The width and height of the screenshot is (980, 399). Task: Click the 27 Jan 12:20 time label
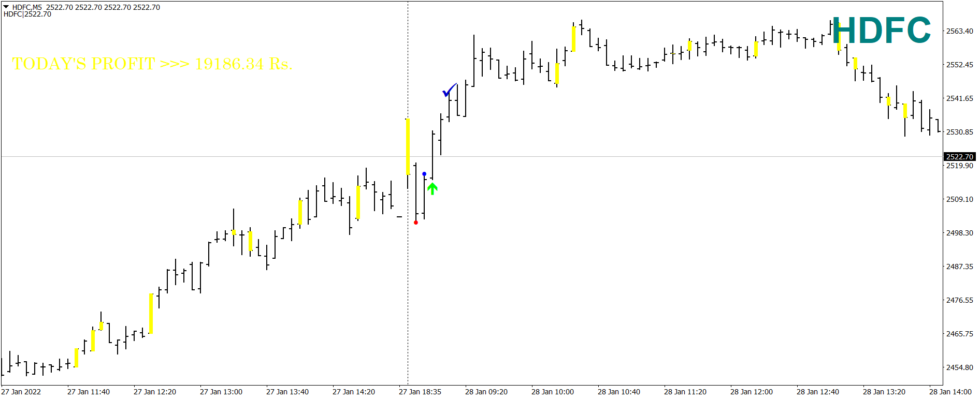point(155,392)
